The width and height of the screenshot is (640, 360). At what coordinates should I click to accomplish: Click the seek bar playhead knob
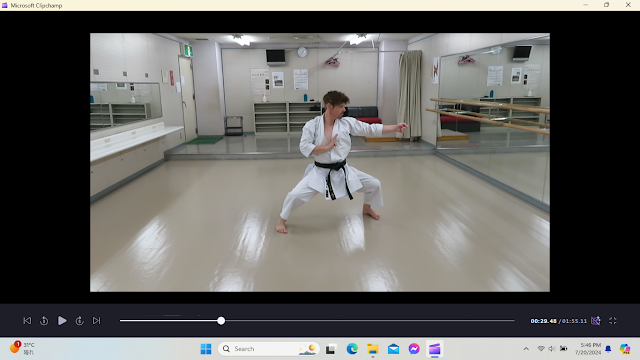(x=221, y=321)
